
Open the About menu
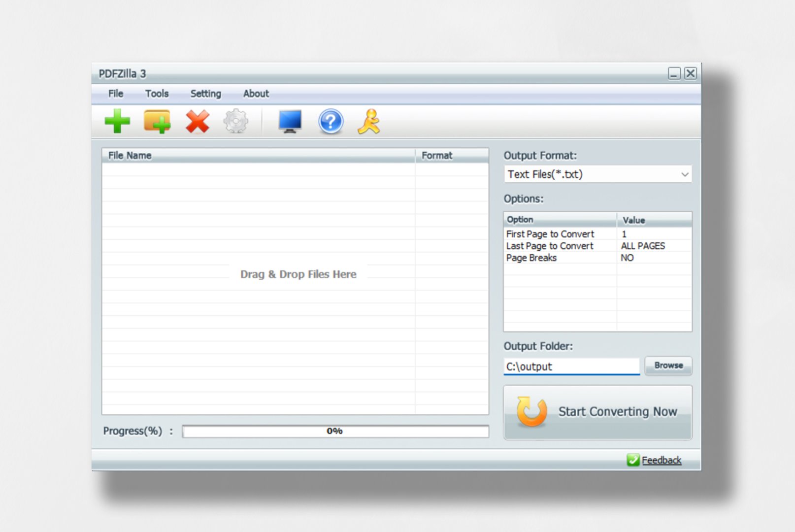[256, 94]
